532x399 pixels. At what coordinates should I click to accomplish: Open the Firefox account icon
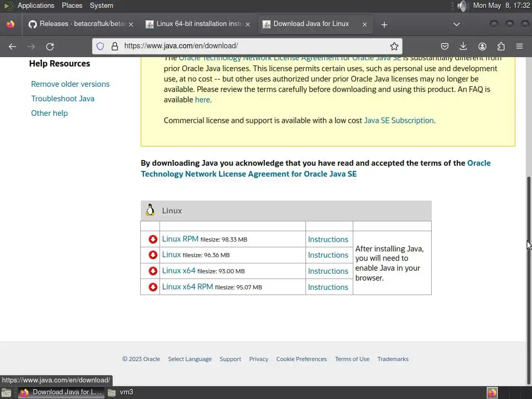482,46
